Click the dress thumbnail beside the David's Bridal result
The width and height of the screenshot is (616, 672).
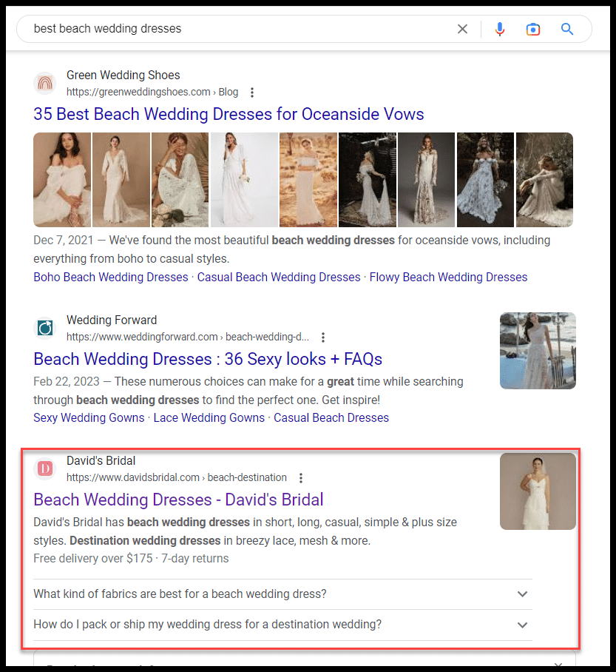(x=538, y=491)
